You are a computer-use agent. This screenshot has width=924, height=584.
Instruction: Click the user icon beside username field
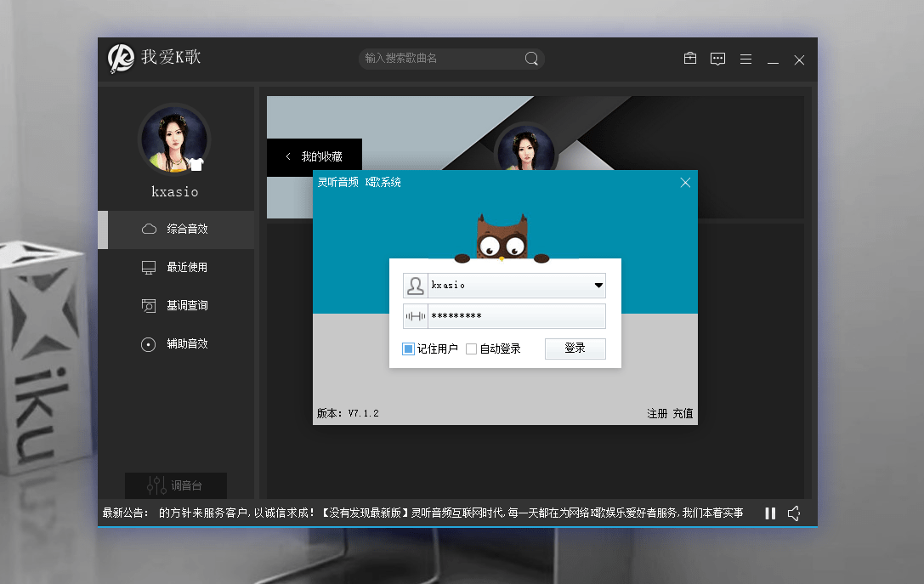pyautogui.click(x=416, y=286)
